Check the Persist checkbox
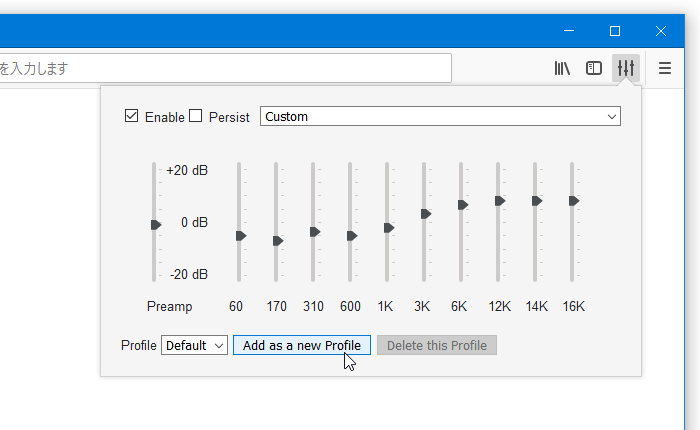 pos(196,116)
